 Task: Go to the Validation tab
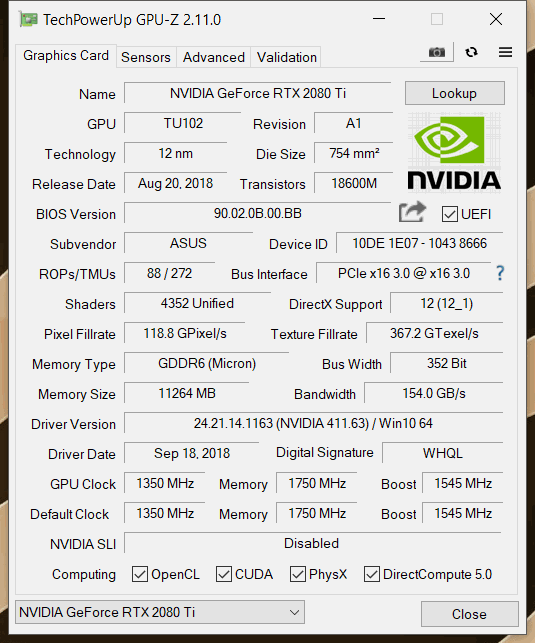click(x=287, y=57)
